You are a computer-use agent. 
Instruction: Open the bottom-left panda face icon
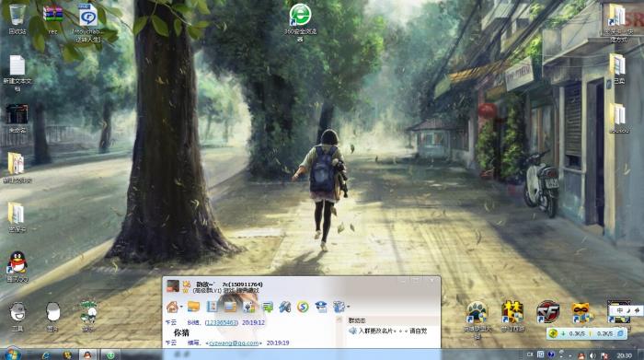click(17, 312)
